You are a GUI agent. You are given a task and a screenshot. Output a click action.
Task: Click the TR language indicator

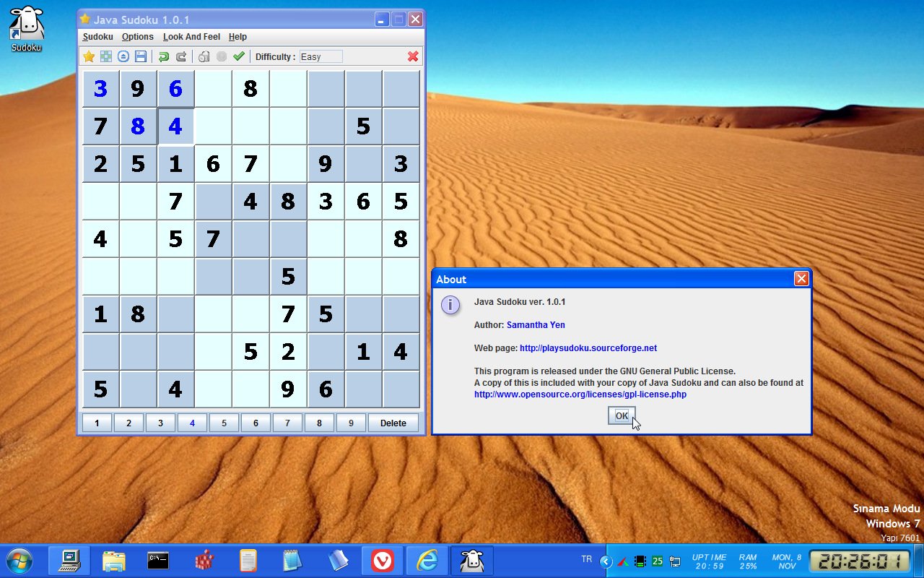point(587,559)
